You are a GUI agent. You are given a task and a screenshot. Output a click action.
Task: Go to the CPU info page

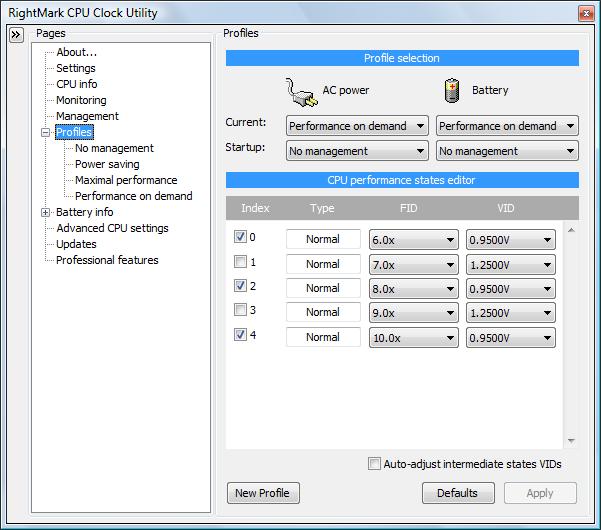pos(77,84)
